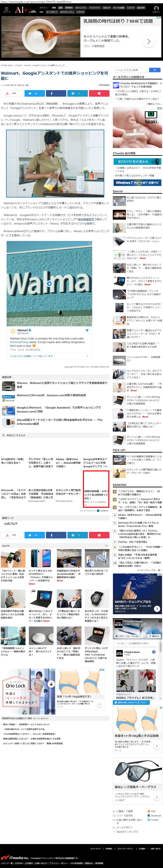
Task: Click the info icon on the Walmart video
Action: pos(89,243)
